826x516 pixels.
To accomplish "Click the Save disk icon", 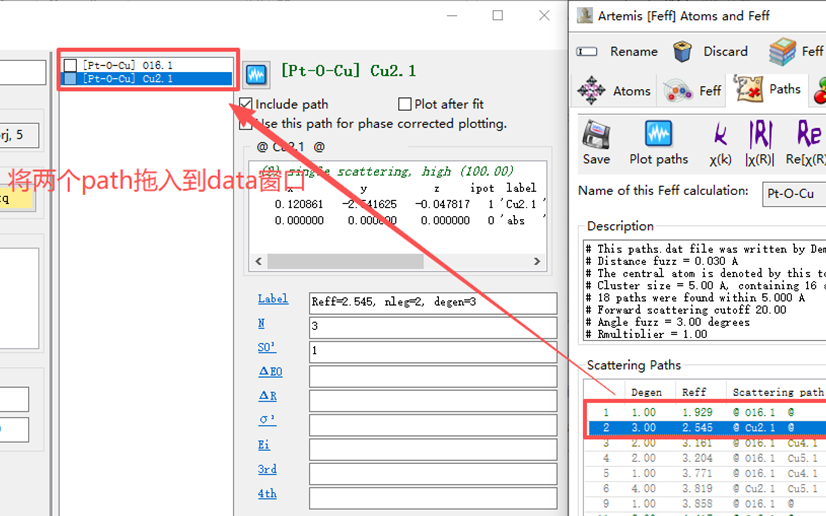I will [596, 134].
